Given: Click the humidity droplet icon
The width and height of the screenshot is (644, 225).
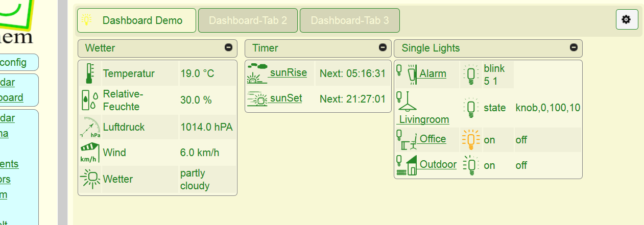Looking at the screenshot, I should (90, 100).
